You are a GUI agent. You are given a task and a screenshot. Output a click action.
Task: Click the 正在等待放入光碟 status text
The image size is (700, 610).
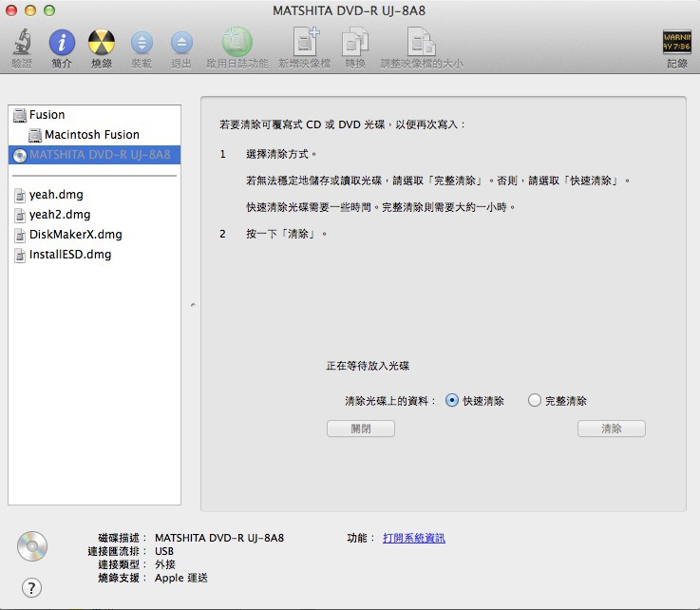[x=368, y=366]
